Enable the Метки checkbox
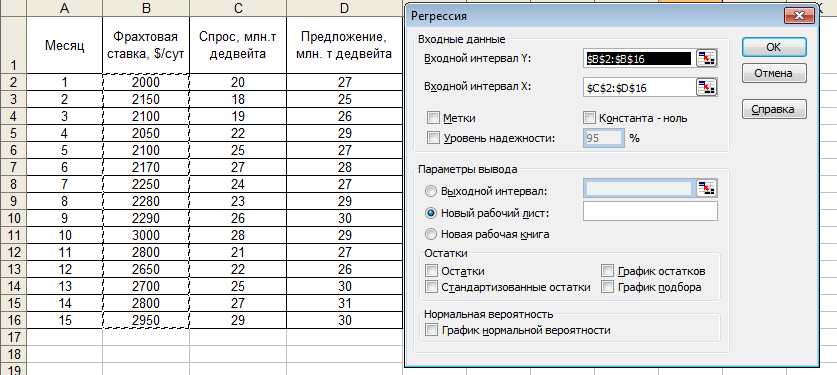The image size is (837, 375). pos(433,118)
